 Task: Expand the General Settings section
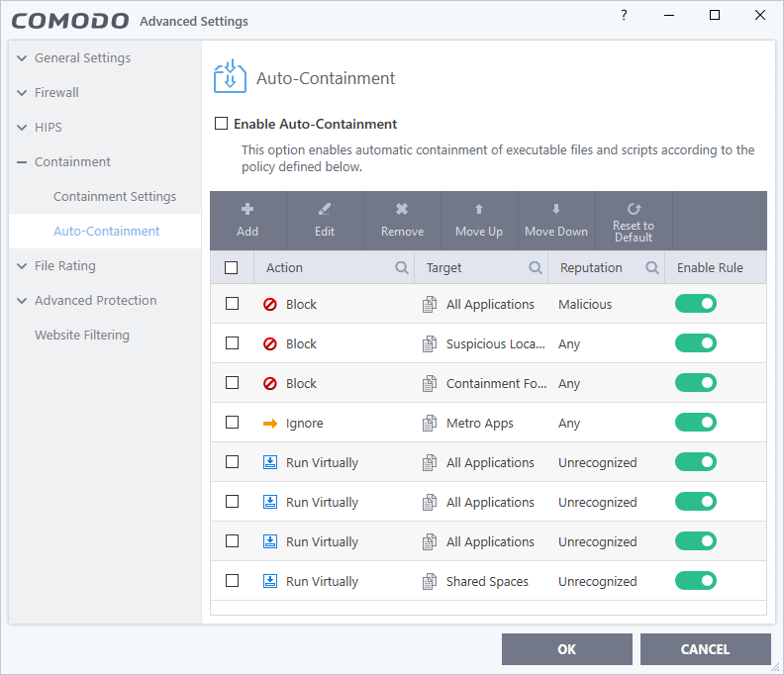pos(22,58)
